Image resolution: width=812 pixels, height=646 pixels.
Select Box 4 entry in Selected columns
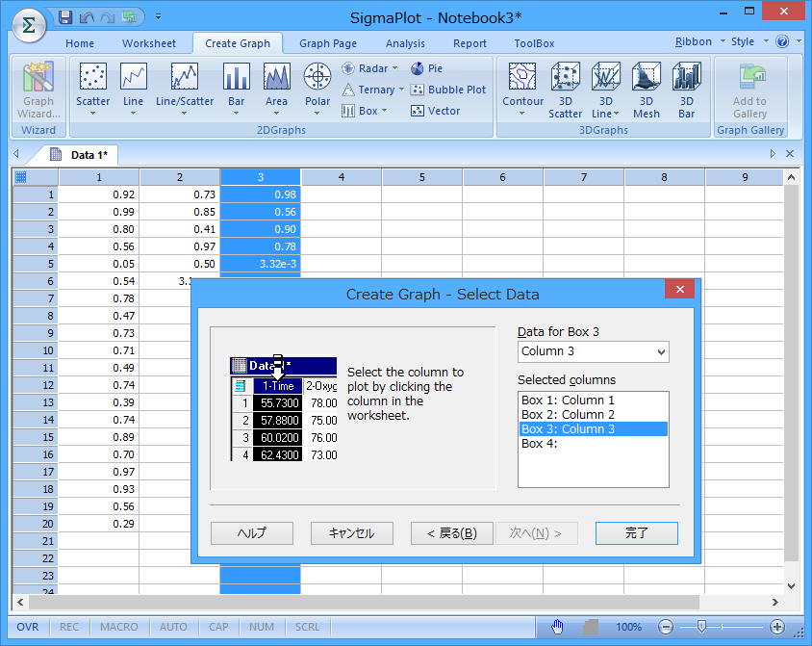coord(593,444)
